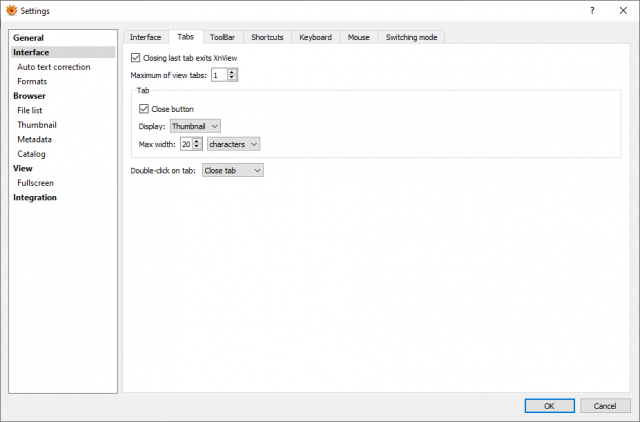
Task: Switch to the Shortcuts tab
Action: pos(267,37)
